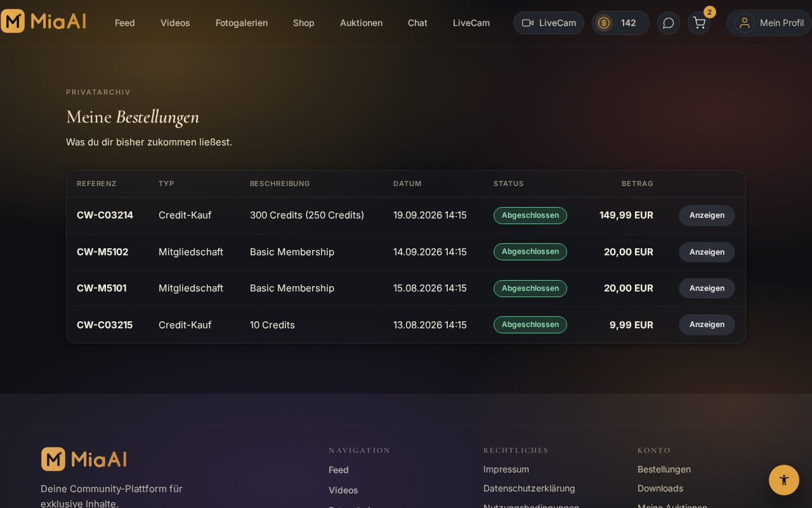Select Fotogalerien in the top navigation

pyautogui.click(x=242, y=23)
